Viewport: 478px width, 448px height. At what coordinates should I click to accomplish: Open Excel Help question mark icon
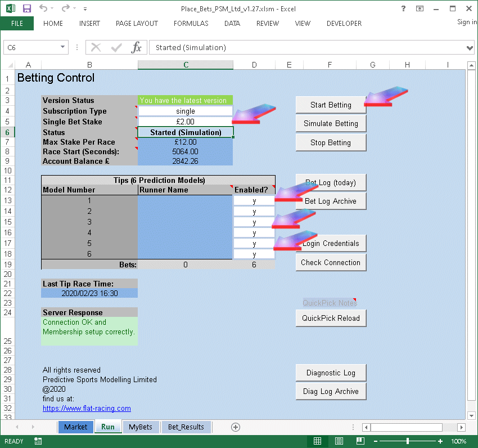(x=403, y=8)
